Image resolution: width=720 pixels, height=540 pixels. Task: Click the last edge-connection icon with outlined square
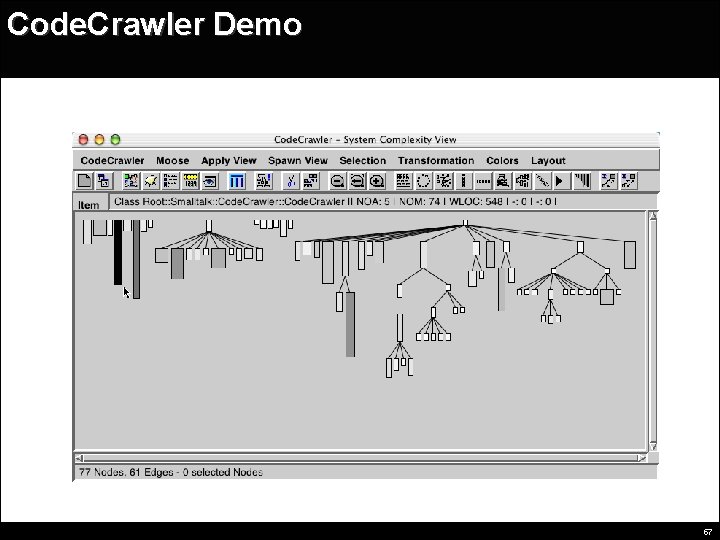click(x=629, y=181)
